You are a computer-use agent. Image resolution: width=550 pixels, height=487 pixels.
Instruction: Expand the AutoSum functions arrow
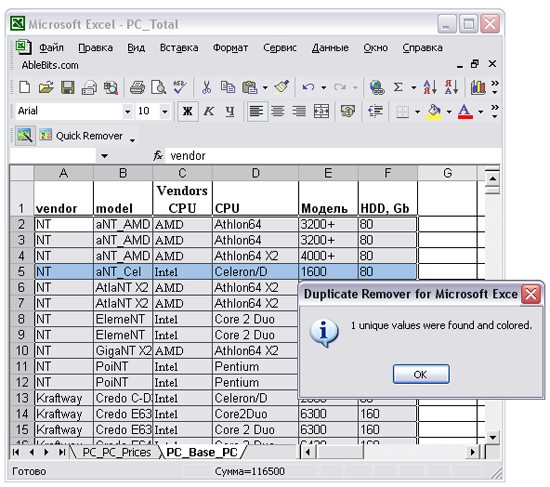tap(414, 87)
